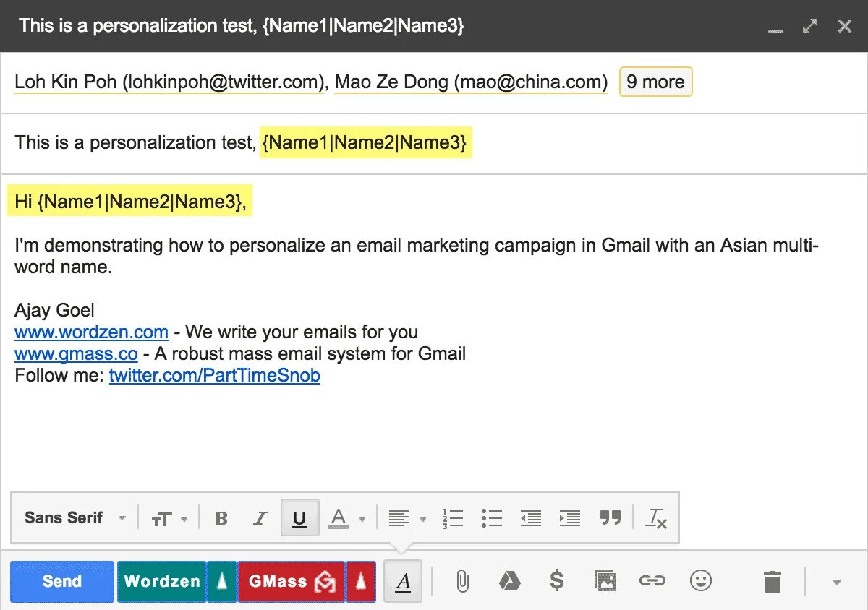
Task: Discard the draft with trash icon
Action: click(773, 581)
